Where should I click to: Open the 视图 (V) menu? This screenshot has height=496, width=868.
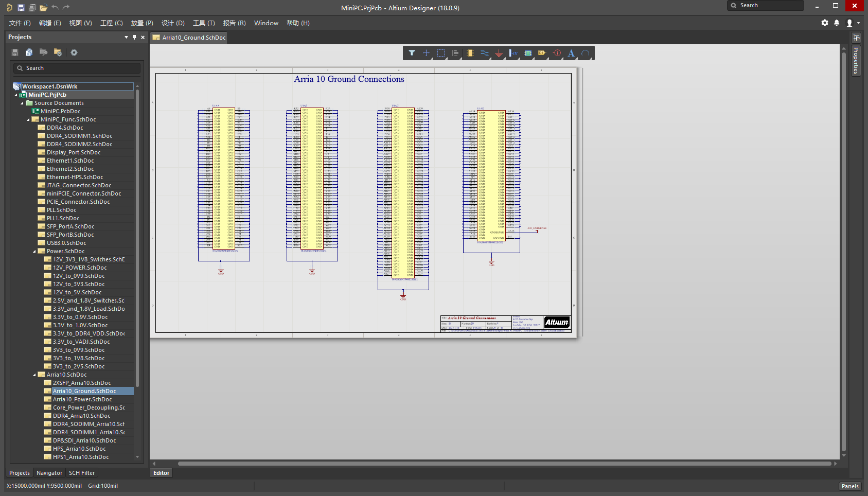tap(81, 23)
